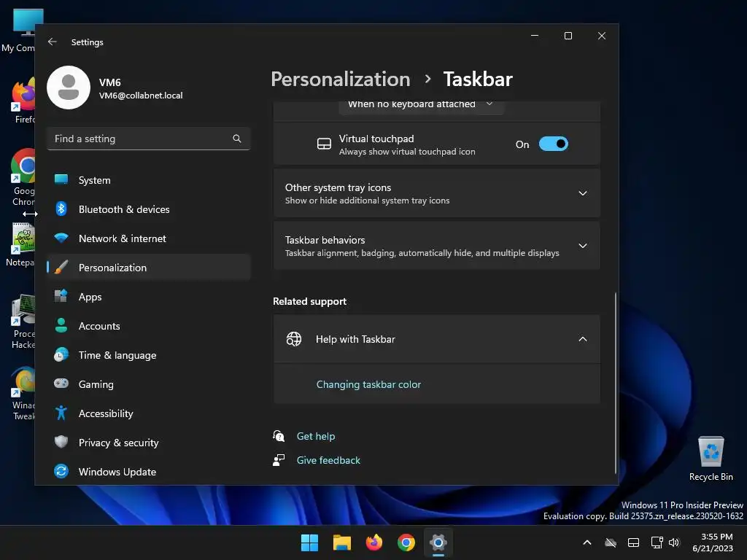The height and width of the screenshot is (560, 747).
Task: Click the VM6 user avatar picture
Action: (69, 87)
